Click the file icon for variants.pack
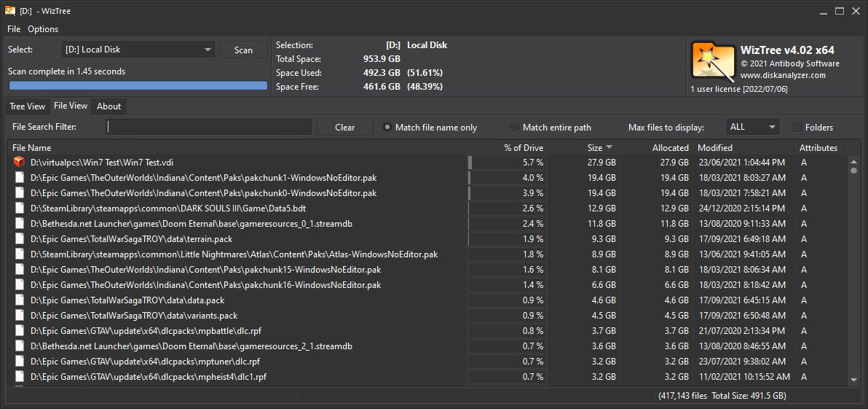Screen dimensions: 868x409 [19, 316]
